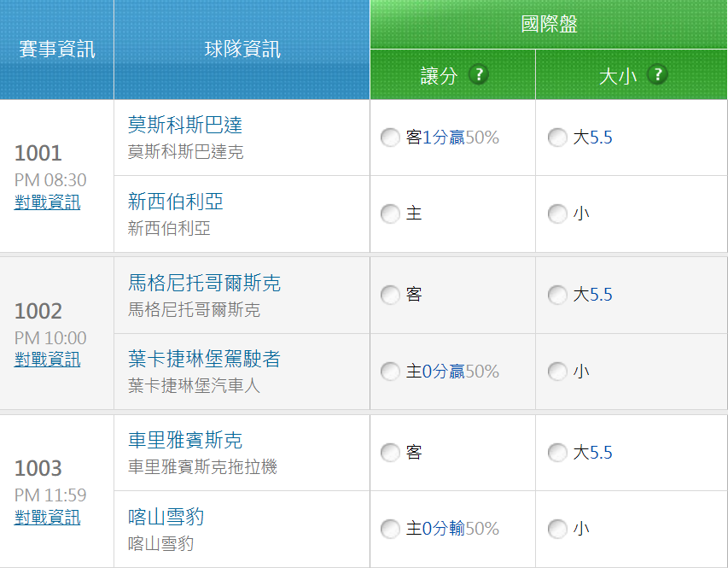This screenshot has width=728, height=568.
Task: Click the help icon beside 讓分
Action: tap(479, 74)
